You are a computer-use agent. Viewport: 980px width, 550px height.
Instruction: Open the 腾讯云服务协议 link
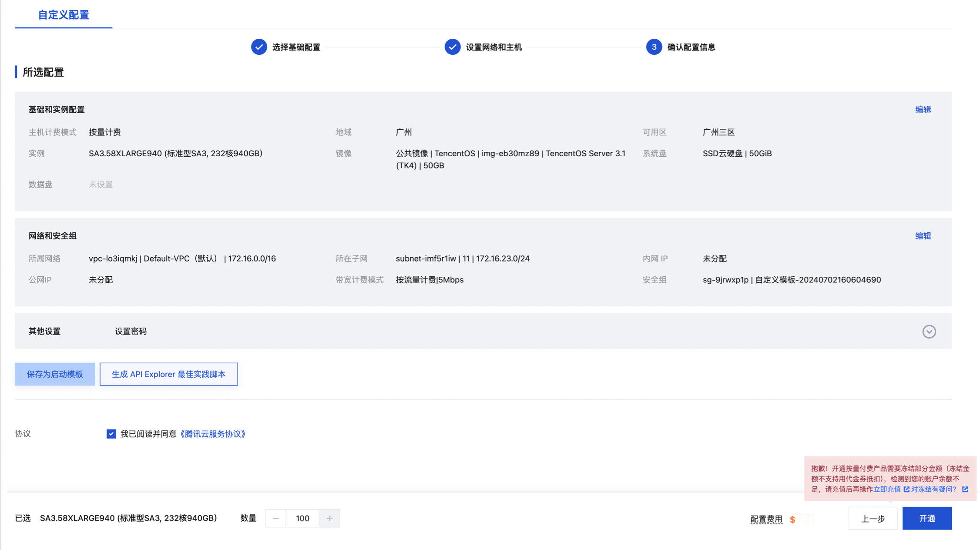pos(213,434)
